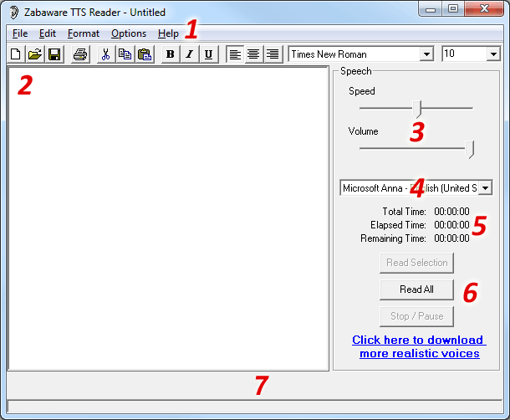This screenshot has width=510, height=420.
Task: Click the Zabaware ear icon in title bar
Action: tap(13, 13)
